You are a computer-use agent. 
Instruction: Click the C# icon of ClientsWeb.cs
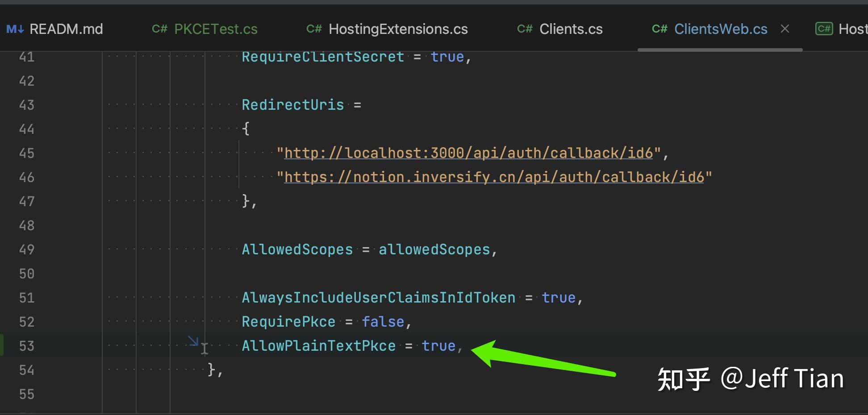pyautogui.click(x=659, y=29)
